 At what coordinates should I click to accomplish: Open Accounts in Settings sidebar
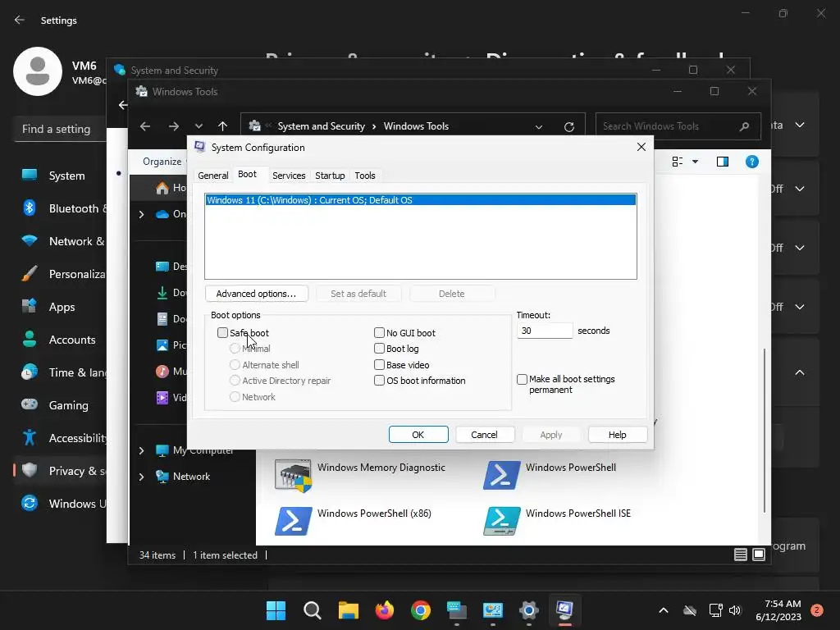click(x=61, y=340)
